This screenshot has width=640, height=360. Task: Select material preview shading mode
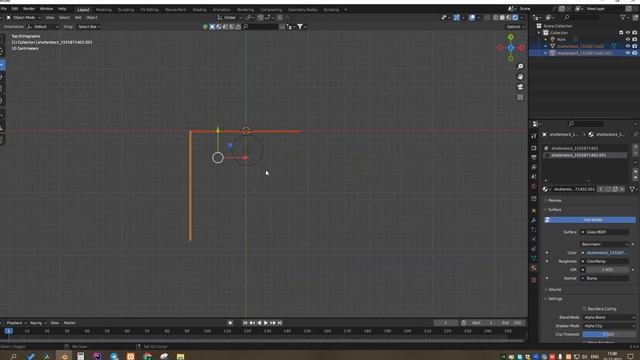[509, 18]
